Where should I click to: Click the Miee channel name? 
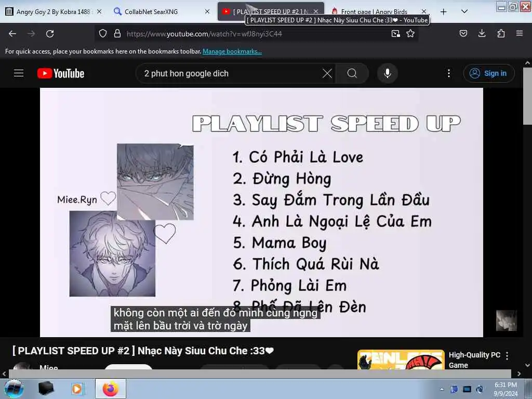(x=48, y=367)
